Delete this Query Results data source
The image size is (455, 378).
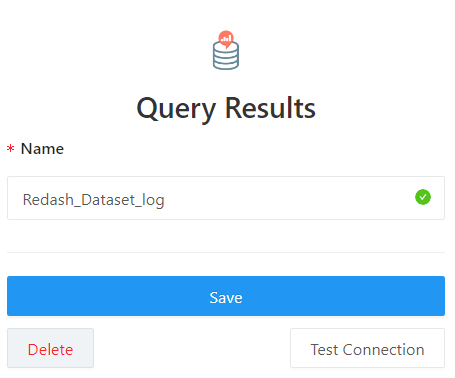(50, 348)
